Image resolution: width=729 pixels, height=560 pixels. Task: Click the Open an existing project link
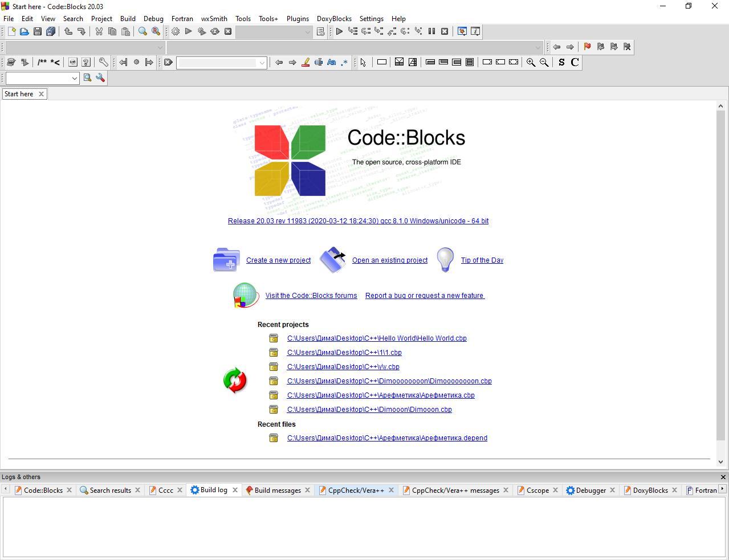pyautogui.click(x=390, y=260)
